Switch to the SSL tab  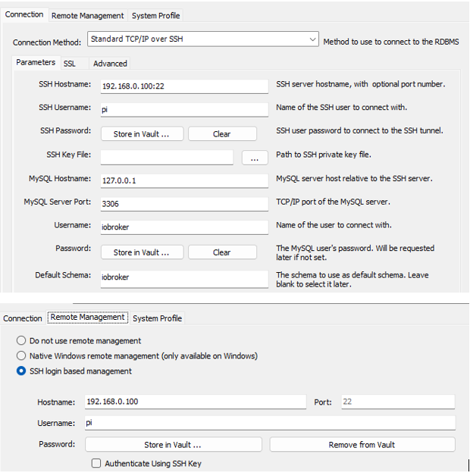[70, 64]
